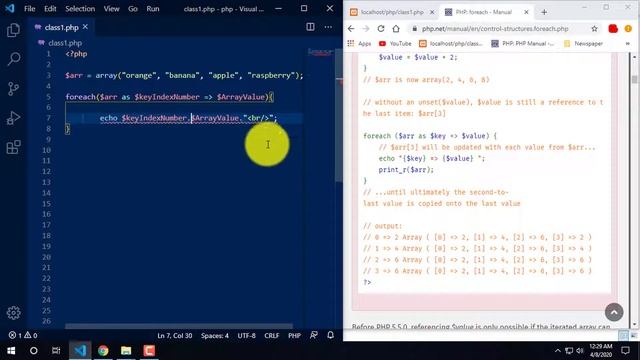This screenshot has width=640, height=360.
Task: Open the Windows Start menu
Action: tap(11, 351)
